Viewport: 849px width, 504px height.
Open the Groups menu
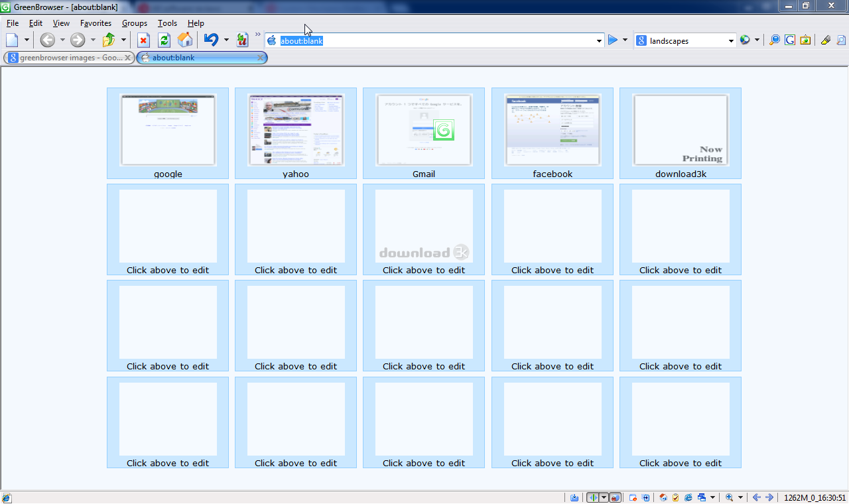click(135, 23)
